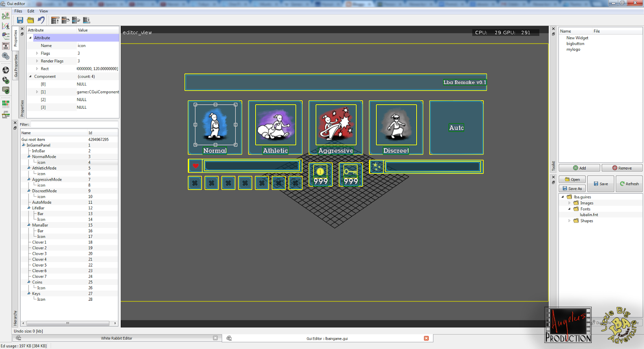Click the move-item-up toolbar icon
The image size is (644, 349).
coord(55,20)
